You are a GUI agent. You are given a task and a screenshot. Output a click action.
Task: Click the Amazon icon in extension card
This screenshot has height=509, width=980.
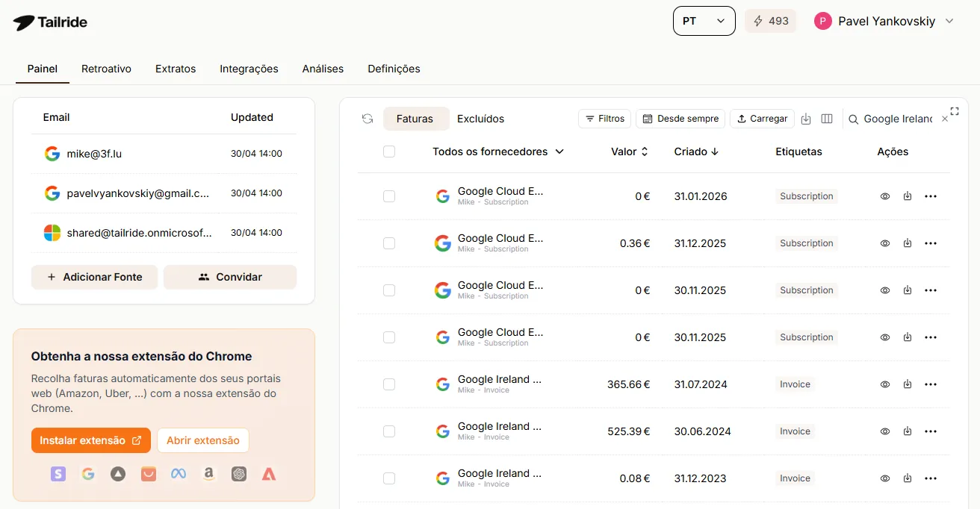coord(208,473)
